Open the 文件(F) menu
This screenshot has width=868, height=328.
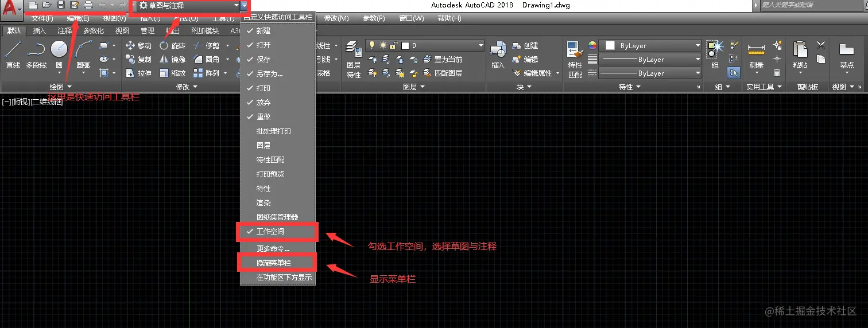(x=43, y=18)
